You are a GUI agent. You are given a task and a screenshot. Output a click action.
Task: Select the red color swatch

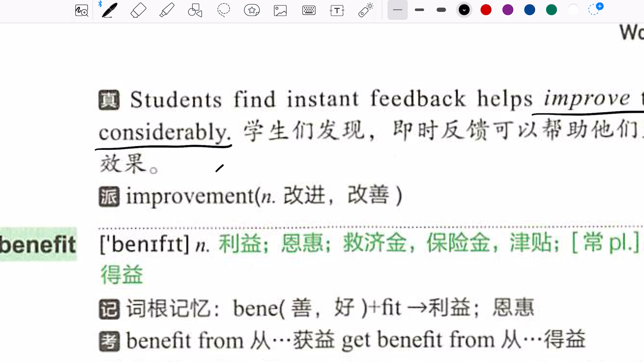486,10
